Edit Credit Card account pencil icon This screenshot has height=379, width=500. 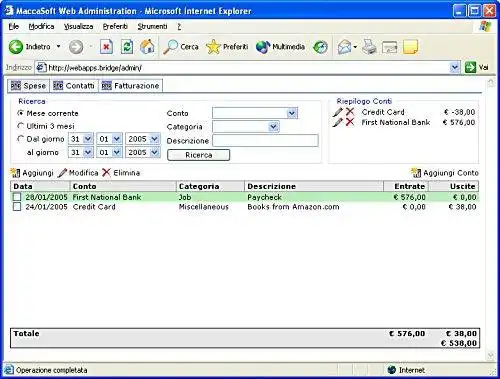338,112
